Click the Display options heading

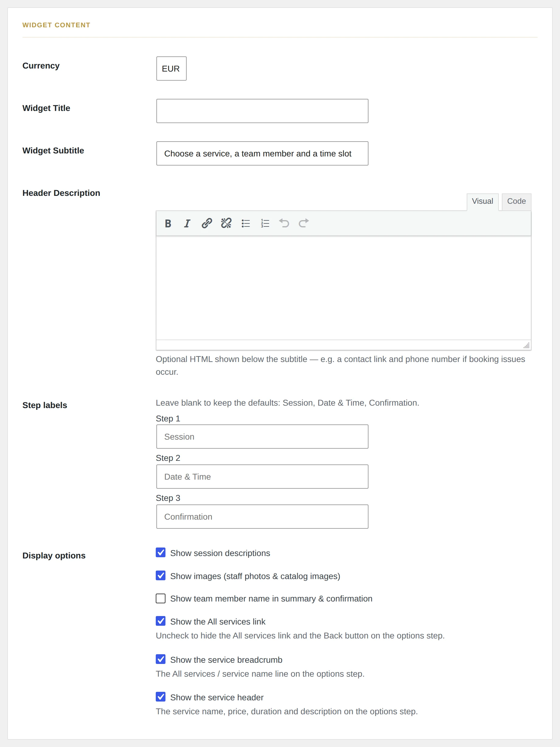click(54, 555)
